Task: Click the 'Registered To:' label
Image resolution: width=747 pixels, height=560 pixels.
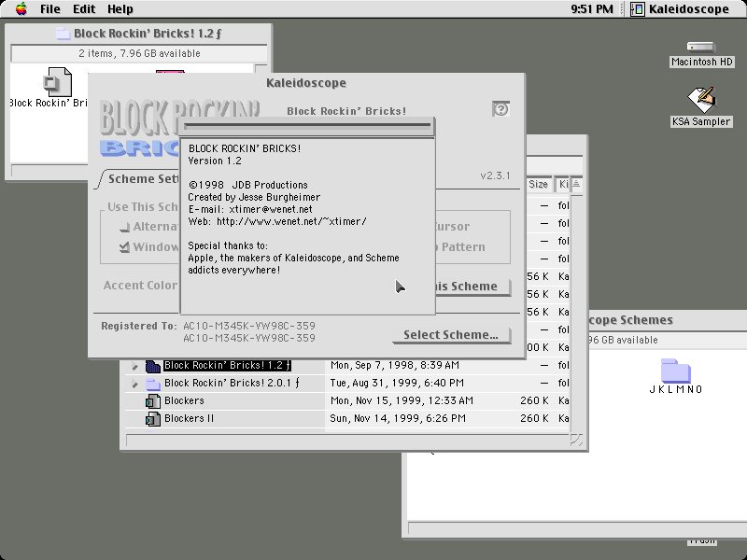Action: coord(139,326)
